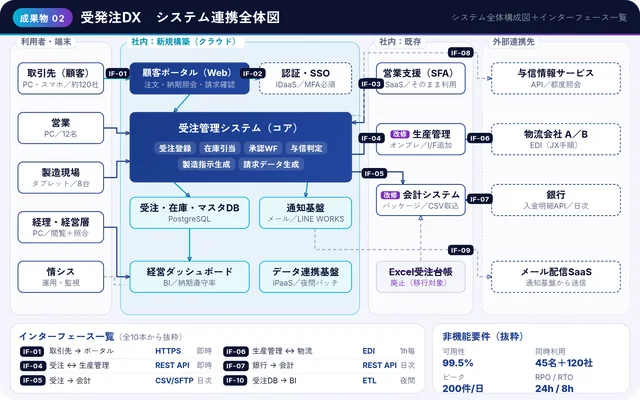Viewport: 640px width, 400px height.
Task: Click the ETL protocol label
Action: pyautogui.click(x=369, y=380)
